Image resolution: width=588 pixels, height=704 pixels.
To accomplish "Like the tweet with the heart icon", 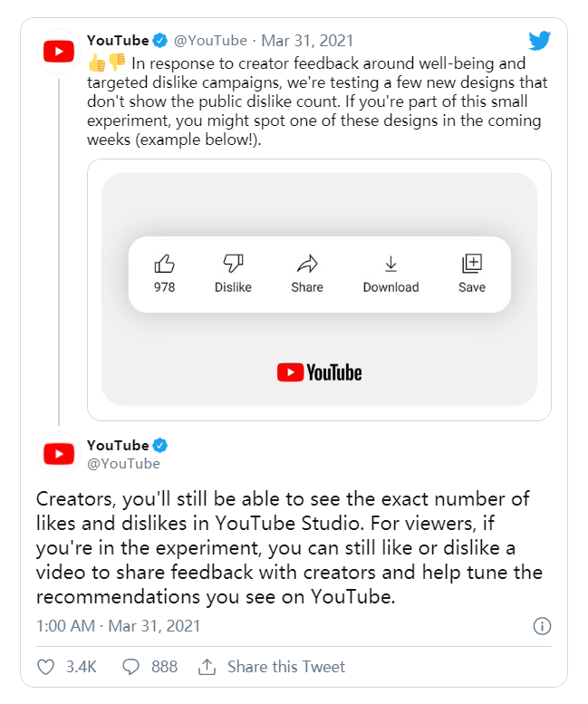I will pos(46,667).
